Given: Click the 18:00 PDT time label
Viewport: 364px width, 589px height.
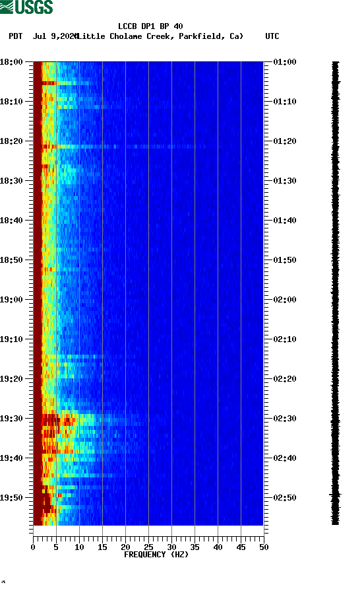Looking at the screenshot, I should click(11, 62).
